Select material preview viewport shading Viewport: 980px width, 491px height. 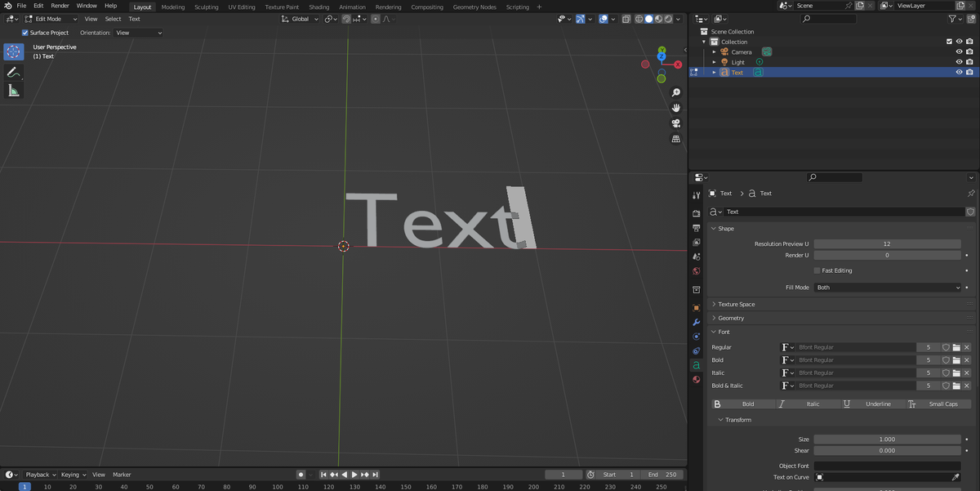click(659, 19)
